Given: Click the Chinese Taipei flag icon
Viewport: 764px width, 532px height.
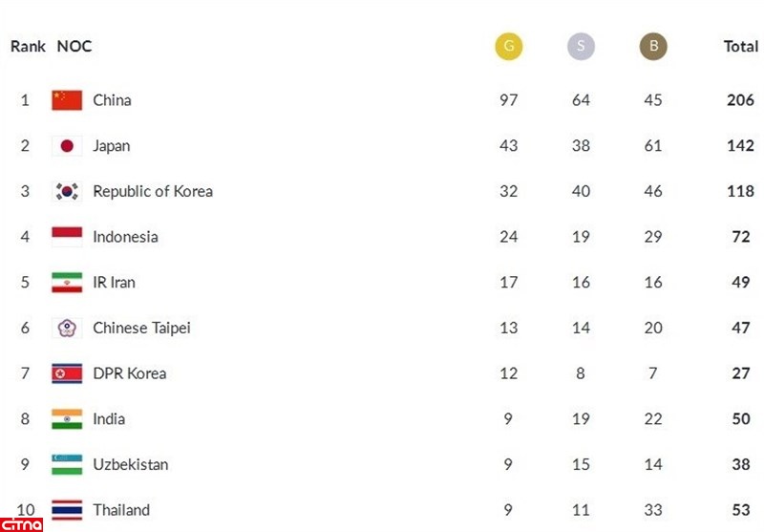Looking at the screenshot, I should [67, 328].
